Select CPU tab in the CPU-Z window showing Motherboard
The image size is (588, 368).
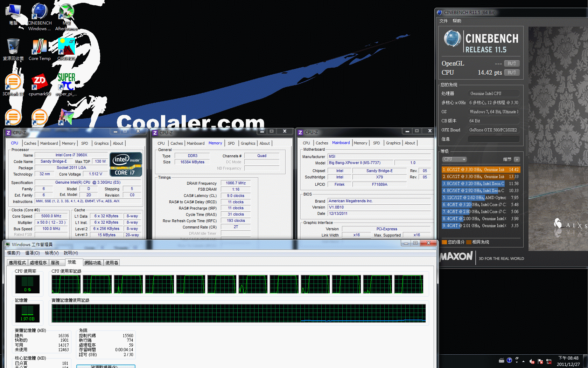[306, 143]
